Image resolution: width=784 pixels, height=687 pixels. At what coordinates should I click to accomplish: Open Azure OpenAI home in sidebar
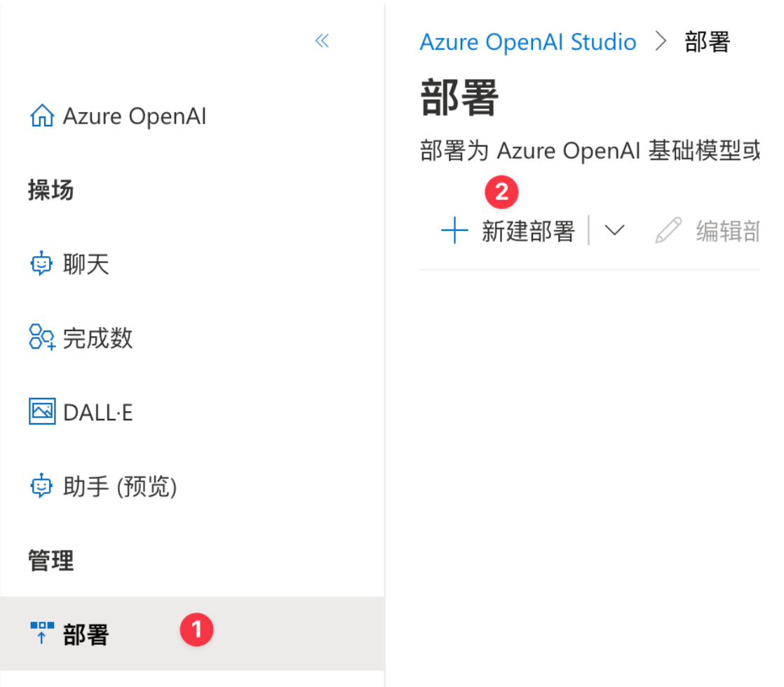click(x=135, y=116)
